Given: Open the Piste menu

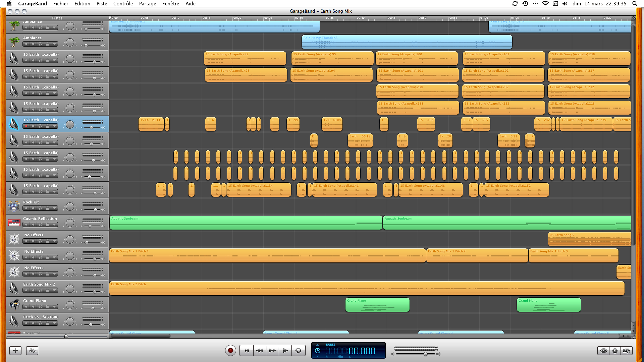Looking at the screenshot, I should (x=102, y=4).
